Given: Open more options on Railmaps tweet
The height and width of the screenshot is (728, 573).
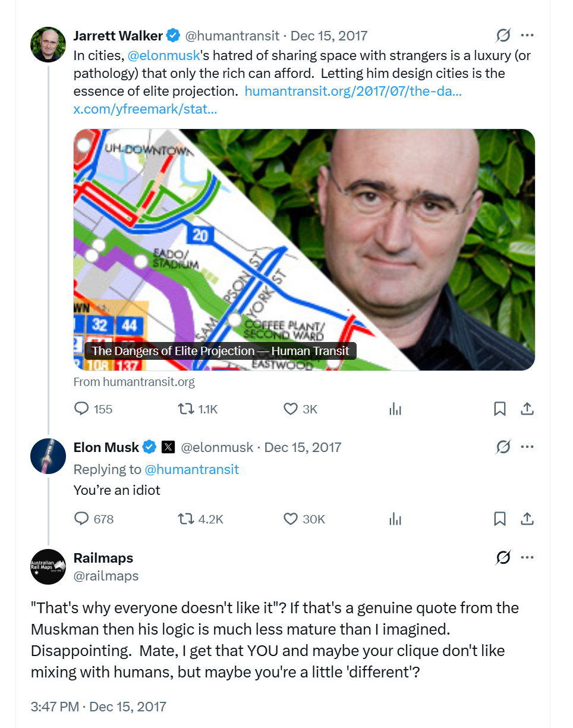Looking at the screenshot, I should (x=527, y=557).
